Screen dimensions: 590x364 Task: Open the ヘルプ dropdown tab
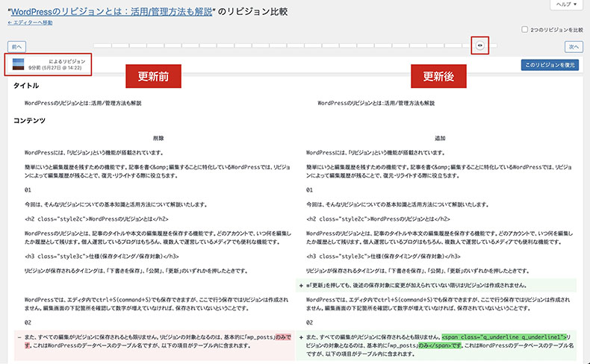(566, 4)
